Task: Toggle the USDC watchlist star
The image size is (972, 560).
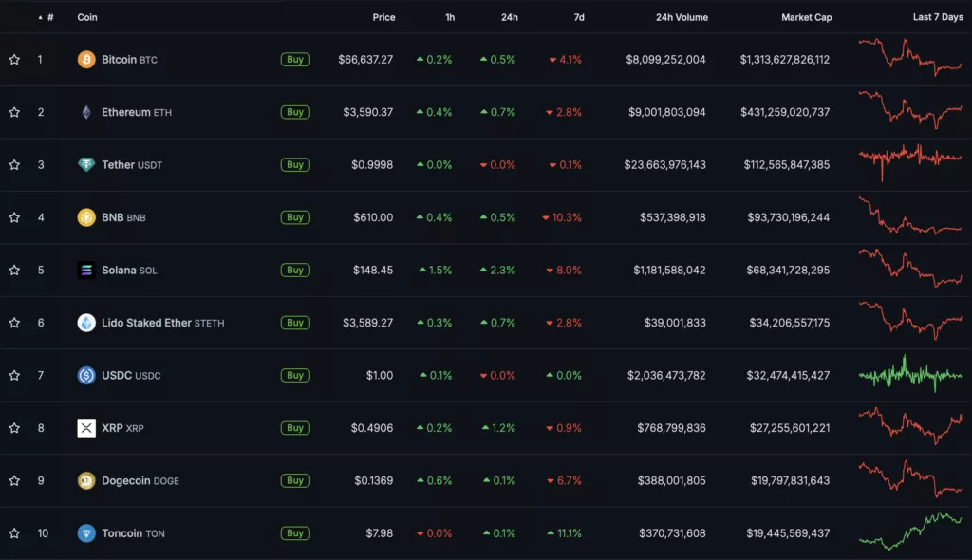Action: [14, 375]
